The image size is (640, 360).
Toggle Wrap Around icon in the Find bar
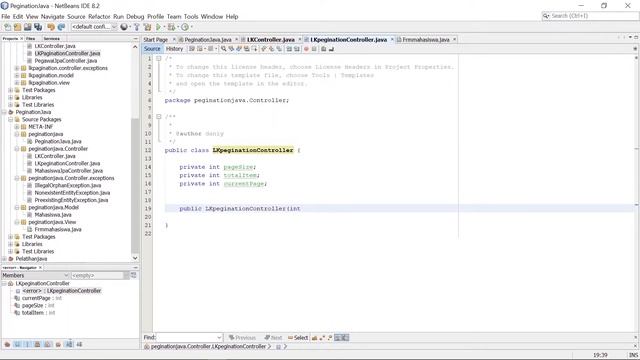[x=345, y=338]
